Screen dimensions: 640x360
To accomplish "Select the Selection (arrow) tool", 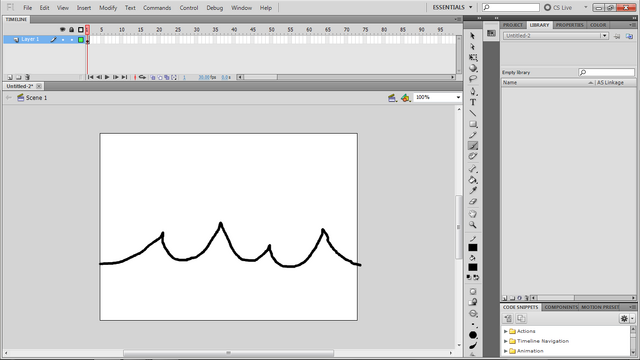I will (473, 36).
